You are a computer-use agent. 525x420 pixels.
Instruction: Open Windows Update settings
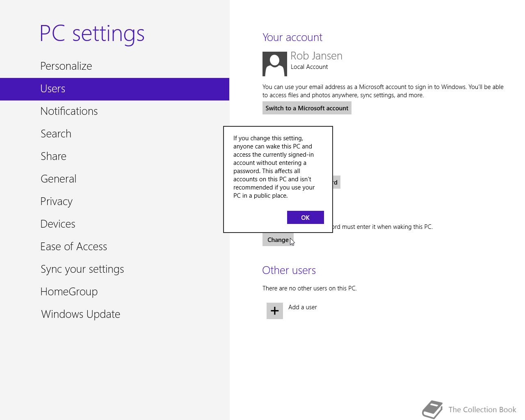[x=114, y=314]
